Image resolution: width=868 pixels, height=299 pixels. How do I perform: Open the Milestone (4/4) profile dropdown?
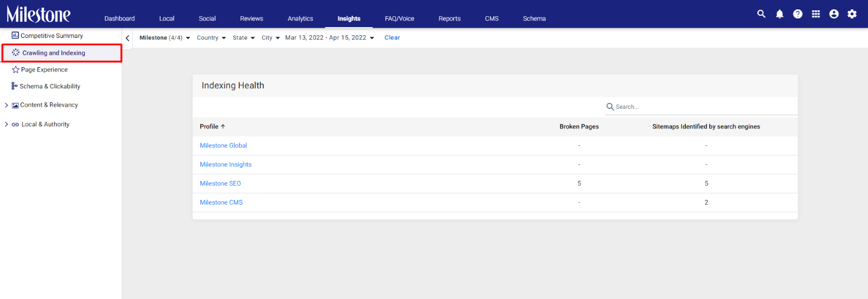pos(165,38)
